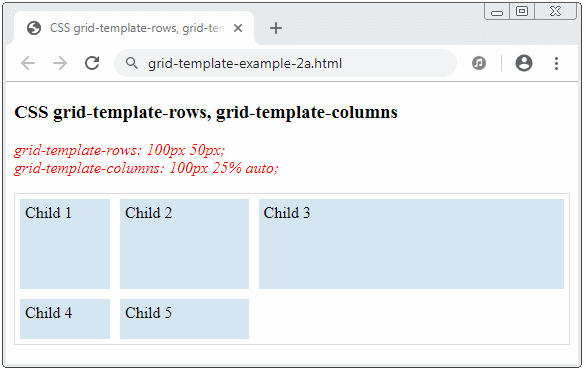
Task: Select the CSS grid-template-rows tab
Action: point(134,28)
